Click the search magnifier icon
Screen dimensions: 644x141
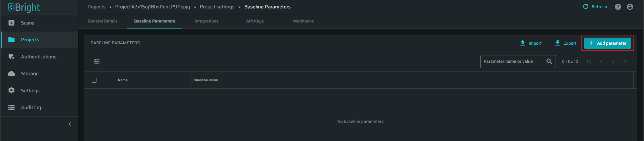point(549,61)
